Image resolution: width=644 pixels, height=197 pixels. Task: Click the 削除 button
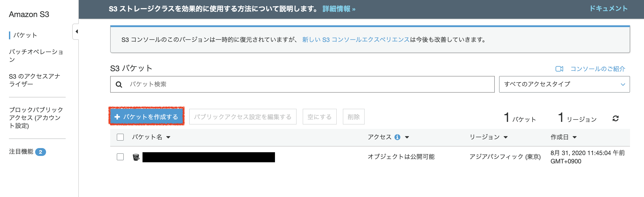point(354,117)
